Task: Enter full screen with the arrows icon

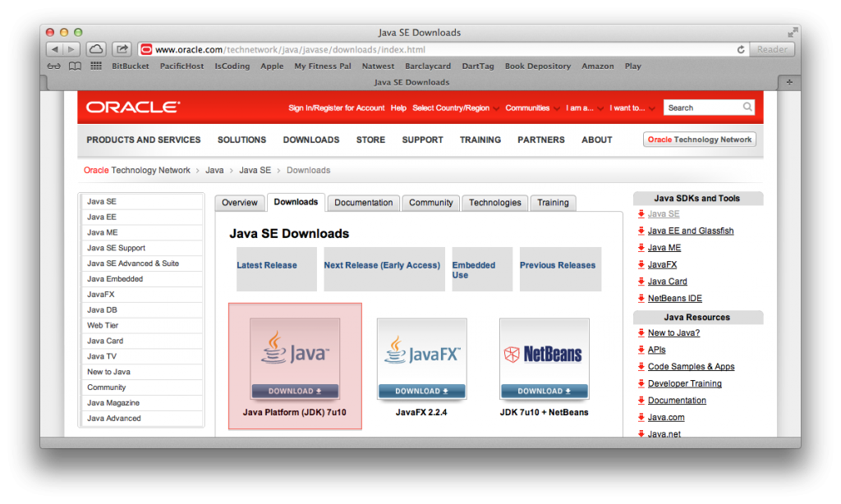Action: click(793, 33)
